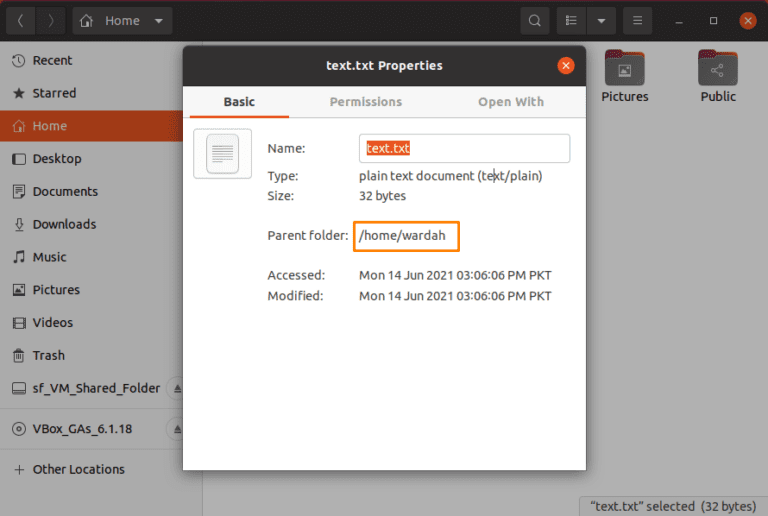Click the Name field containing text.txt
The image size is (768, 516).
pyautogui.click(x=464, y=148)
